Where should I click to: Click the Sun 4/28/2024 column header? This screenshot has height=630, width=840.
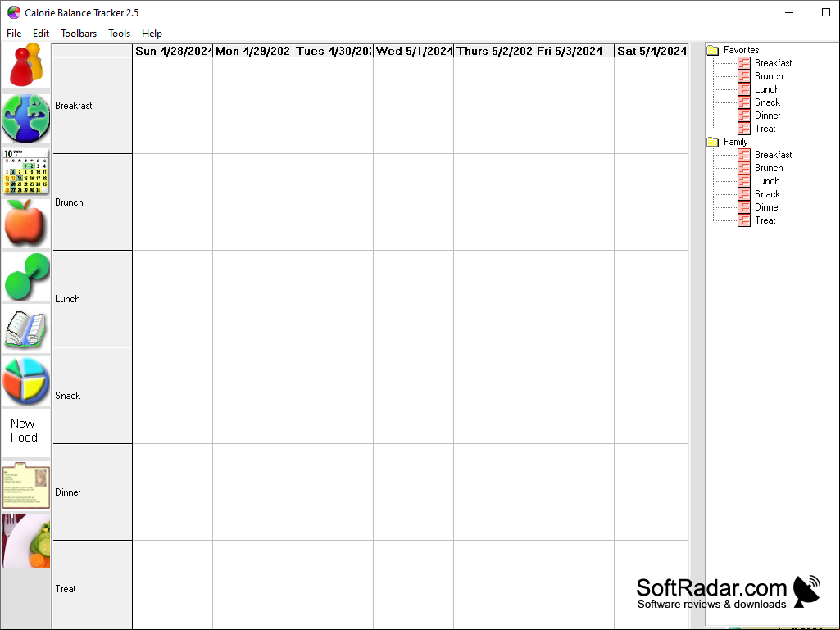click(x=172, y=51)
